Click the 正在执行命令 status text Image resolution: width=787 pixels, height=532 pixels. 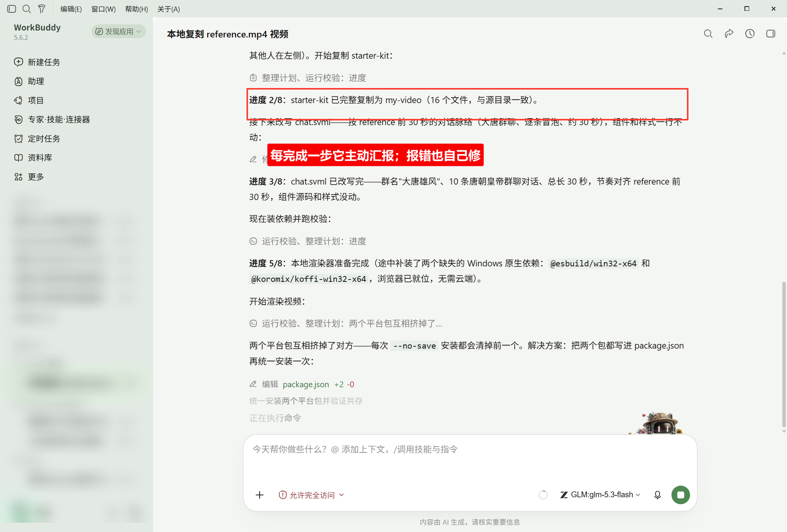coord(275,418)
